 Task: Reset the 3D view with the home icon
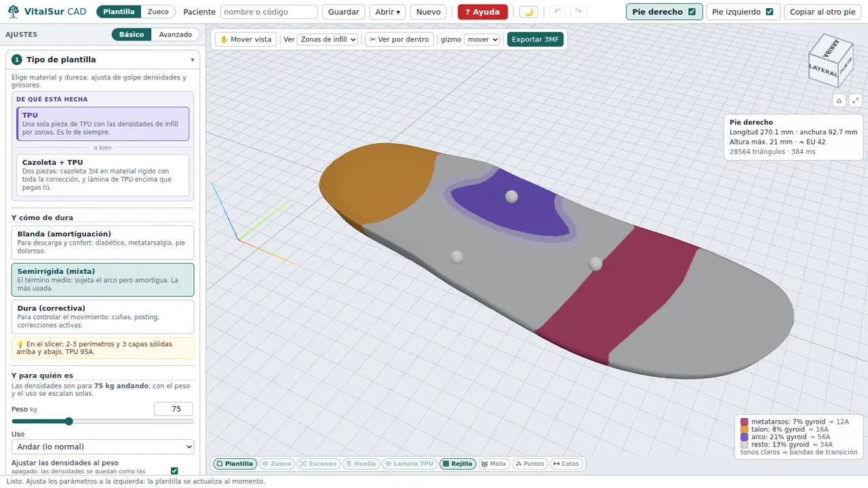click(x=839, y=100)
